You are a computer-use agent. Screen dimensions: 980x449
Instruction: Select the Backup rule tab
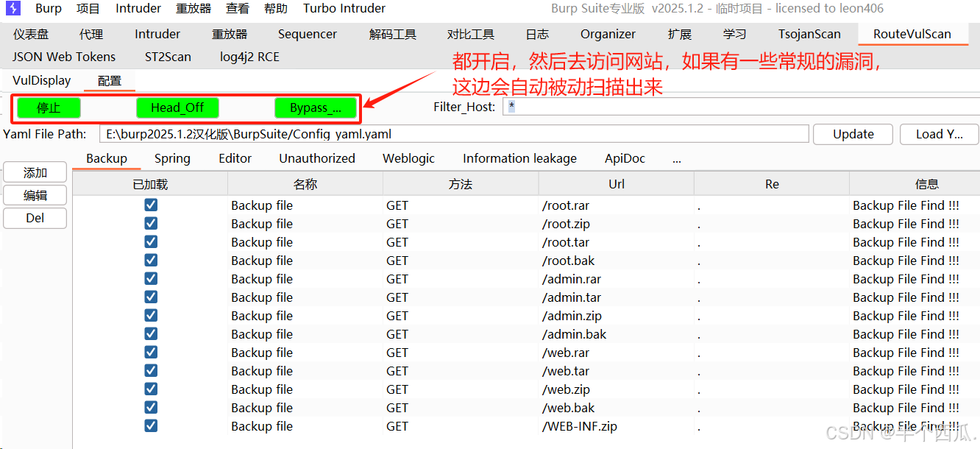click(107, 158)
